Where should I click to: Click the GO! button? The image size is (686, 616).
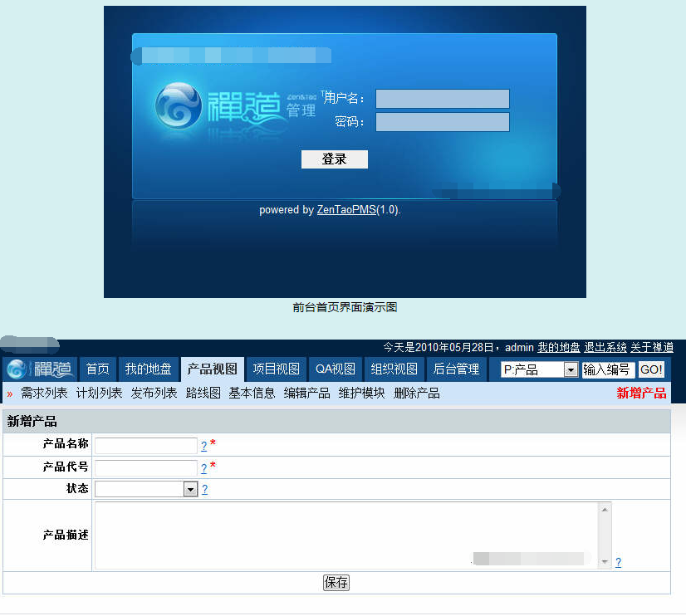(x=651, y=370)
